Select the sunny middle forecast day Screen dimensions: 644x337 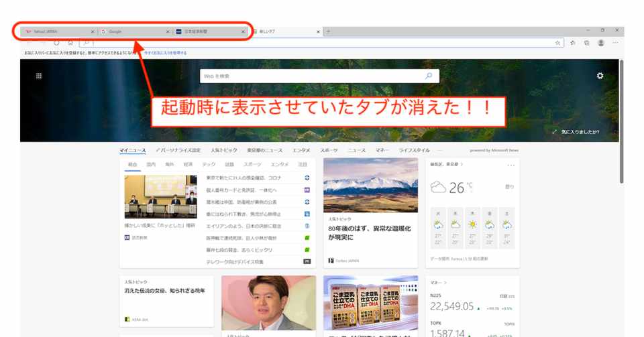pos(472,228)
